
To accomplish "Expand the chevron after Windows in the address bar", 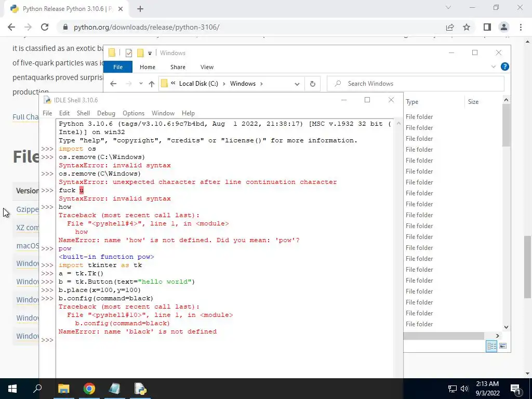I will click(x=261, y=84).
